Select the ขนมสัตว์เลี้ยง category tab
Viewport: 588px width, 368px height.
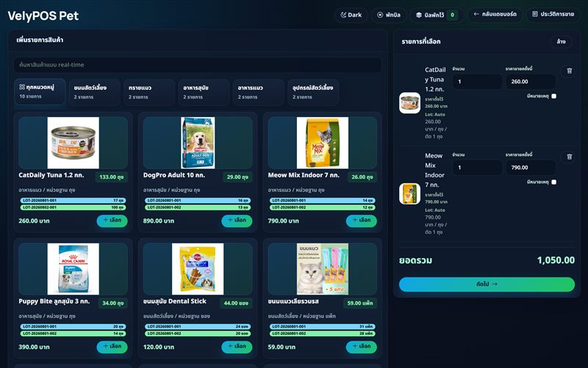pos(95,92)
